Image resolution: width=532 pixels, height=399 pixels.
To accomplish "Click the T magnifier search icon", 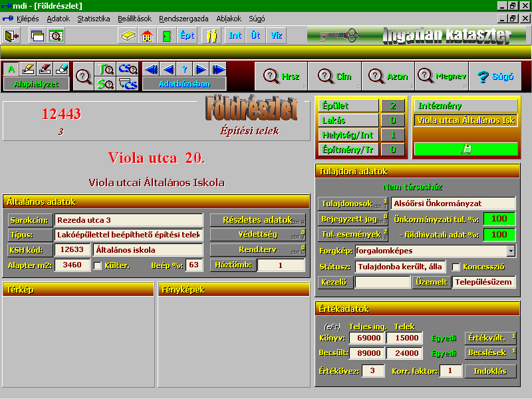I will point(106,69).
